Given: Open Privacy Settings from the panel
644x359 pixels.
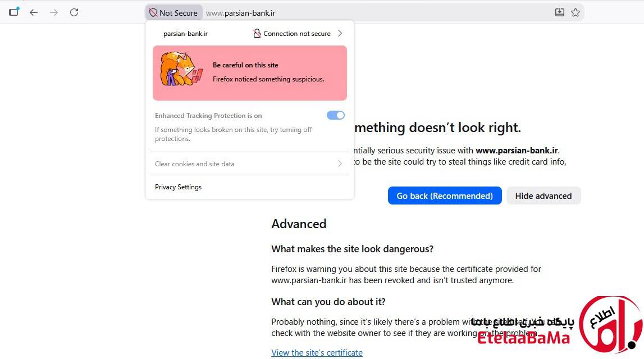Looking at the screenshot, I should pos(178,187).
